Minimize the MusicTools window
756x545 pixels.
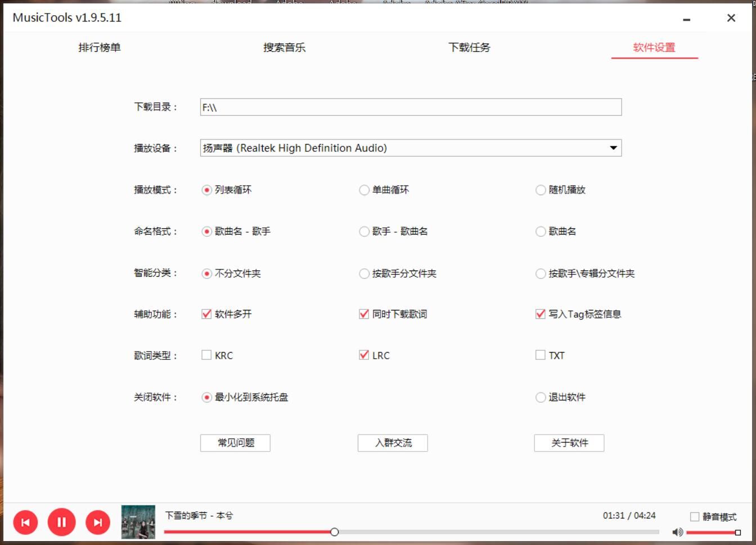(x=686, y=19)
